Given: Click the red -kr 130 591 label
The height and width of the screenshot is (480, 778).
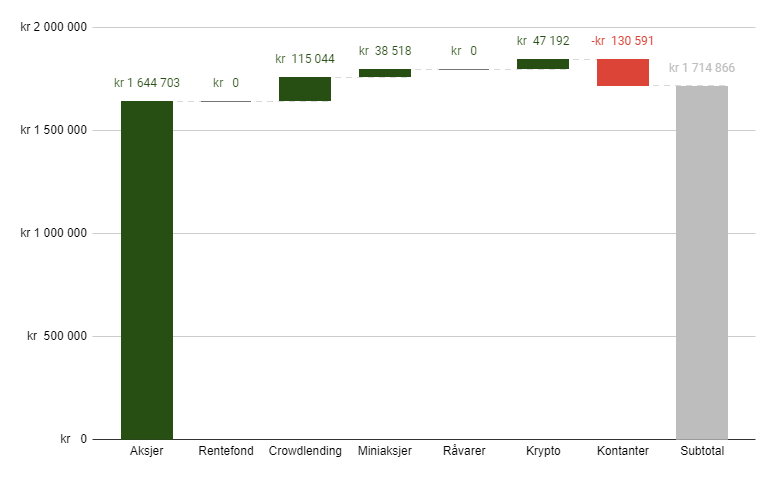Looking at the screenshot, I should (622, 41).
